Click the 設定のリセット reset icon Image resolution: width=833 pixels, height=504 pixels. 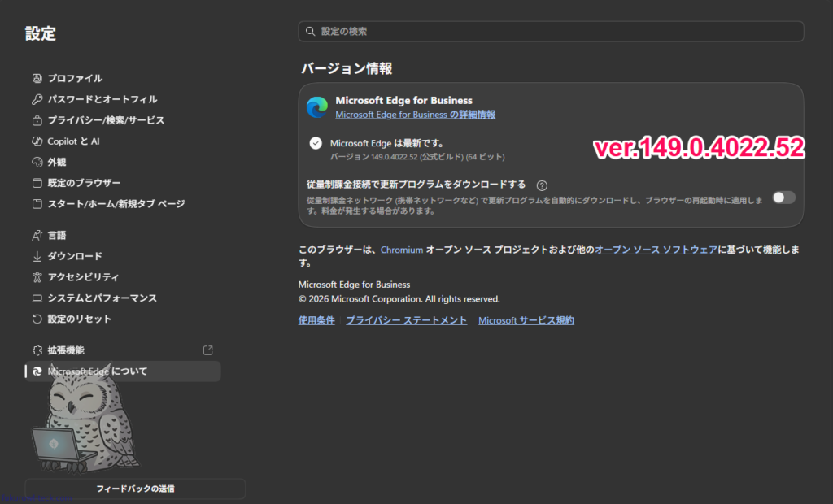[37, 319]
